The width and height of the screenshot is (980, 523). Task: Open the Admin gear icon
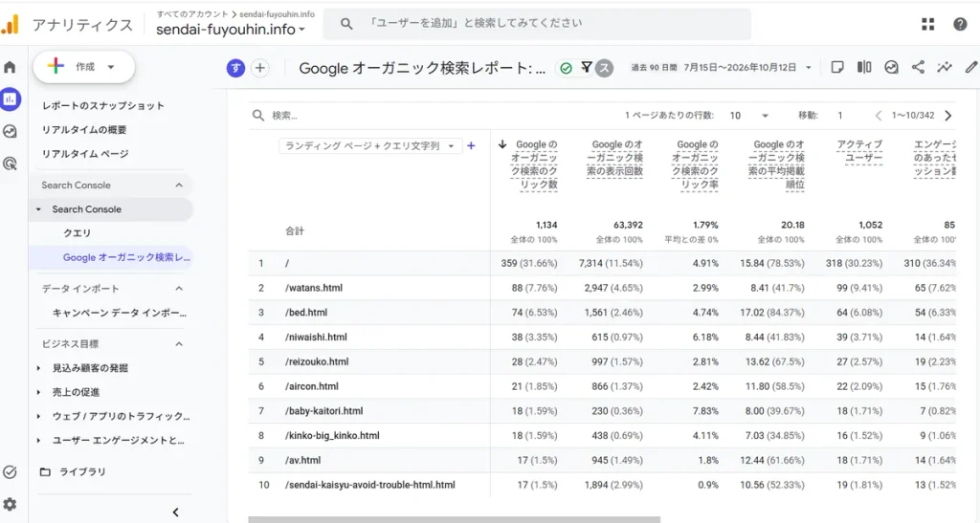click(x=10, y=504)
